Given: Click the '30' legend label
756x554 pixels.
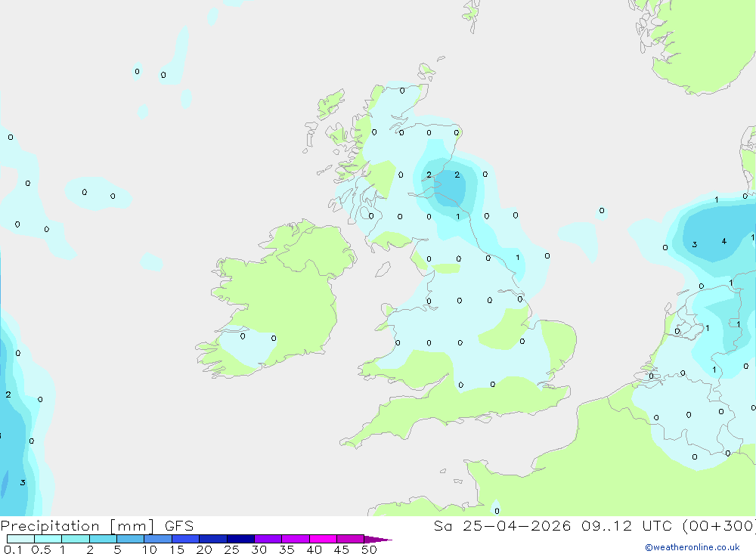Looking at the screenshot, I should click(259, 549).
